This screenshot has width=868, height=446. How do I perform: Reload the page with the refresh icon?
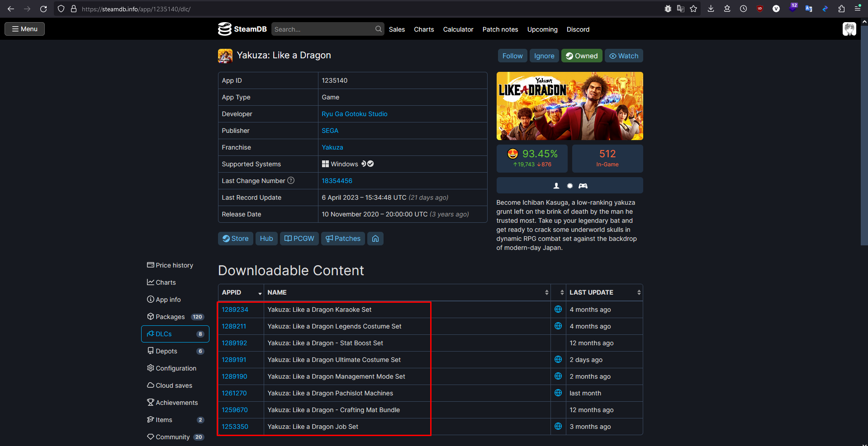(43, 9)
